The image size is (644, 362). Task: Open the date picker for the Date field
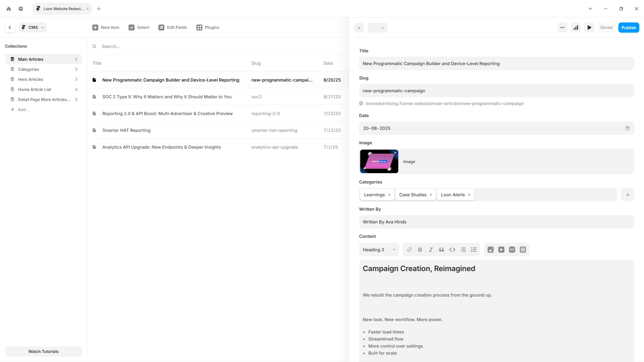(628, 128)
